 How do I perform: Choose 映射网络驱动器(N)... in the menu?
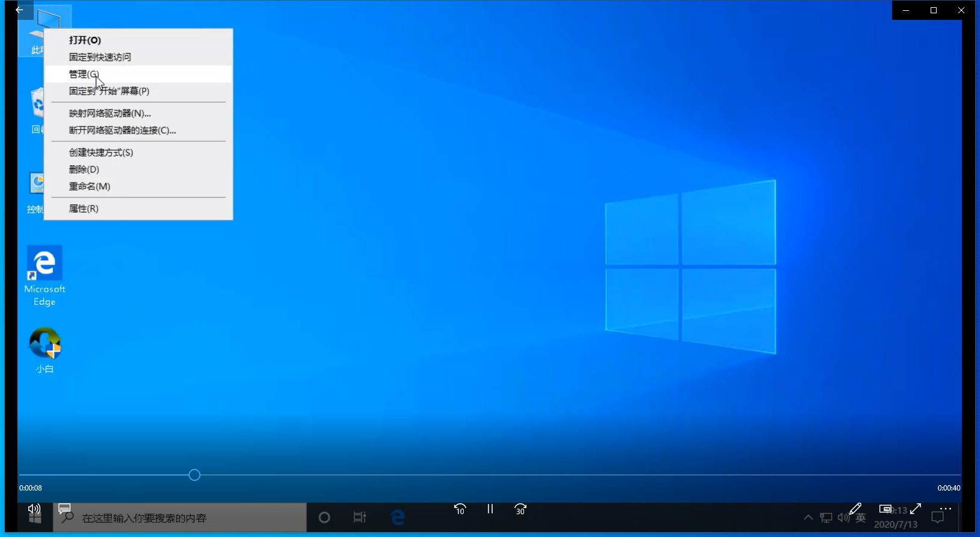coord(139,113)
